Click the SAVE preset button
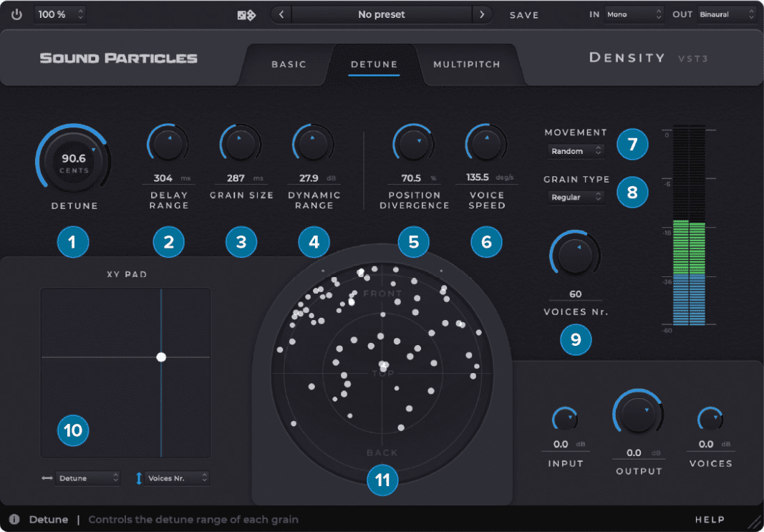 [x=524, y=15]
